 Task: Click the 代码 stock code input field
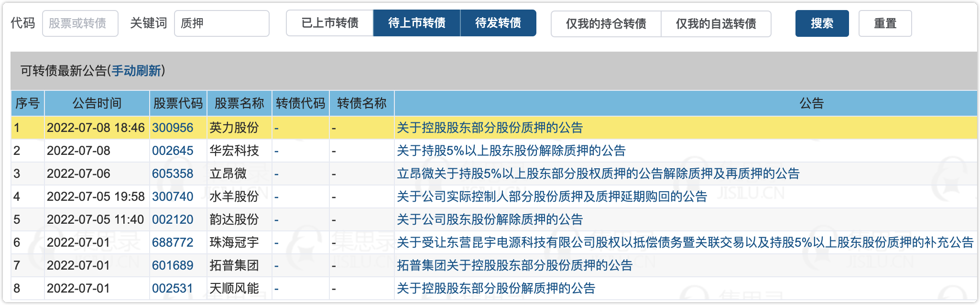coord(80,23)
